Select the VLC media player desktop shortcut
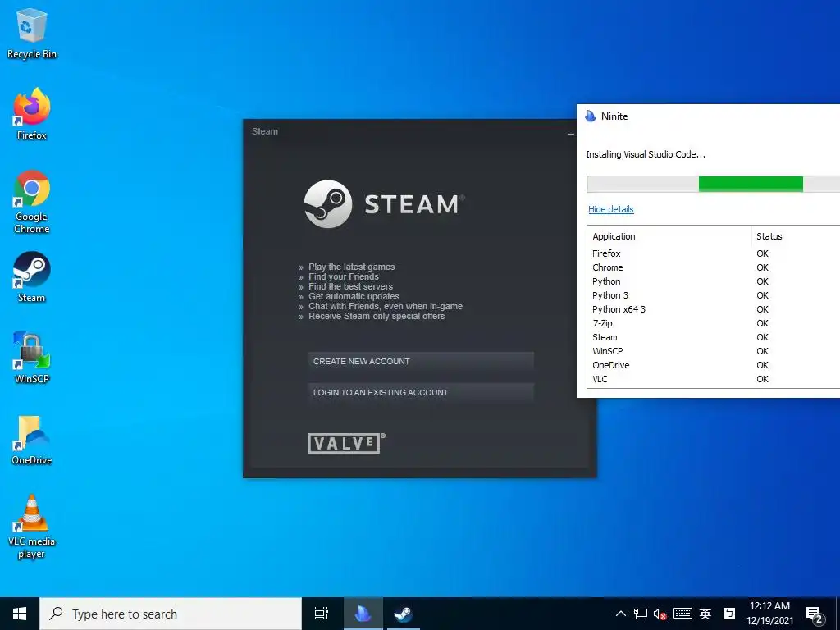 (x=32, y=527)
